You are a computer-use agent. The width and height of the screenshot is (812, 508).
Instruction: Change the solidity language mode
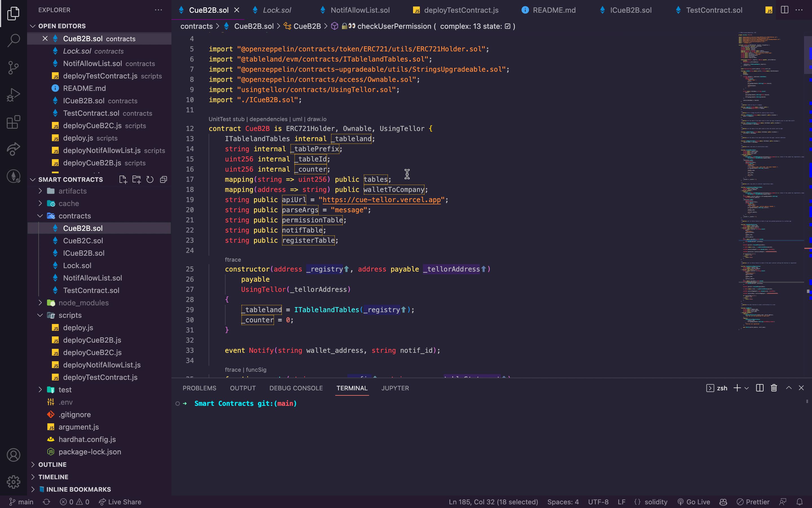pyautogui.click(x=656, y=502)
